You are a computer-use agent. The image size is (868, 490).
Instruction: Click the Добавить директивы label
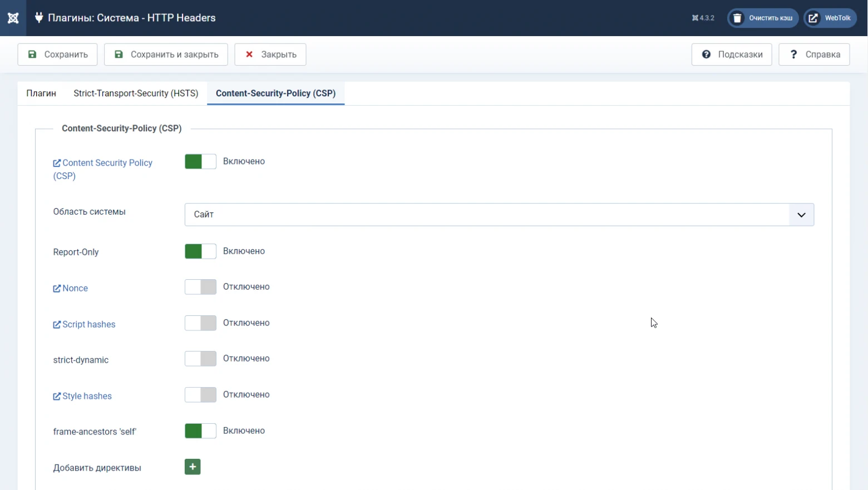pos(97,468)
